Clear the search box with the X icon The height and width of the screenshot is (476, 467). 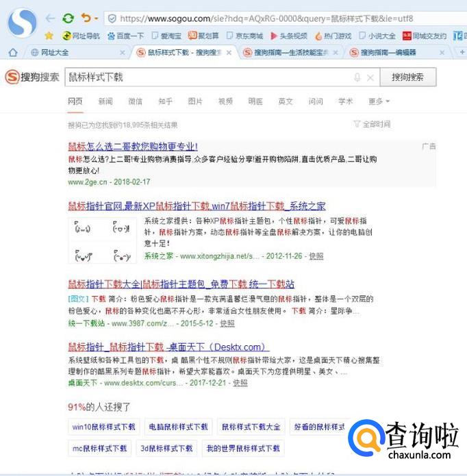coord(370,77)
